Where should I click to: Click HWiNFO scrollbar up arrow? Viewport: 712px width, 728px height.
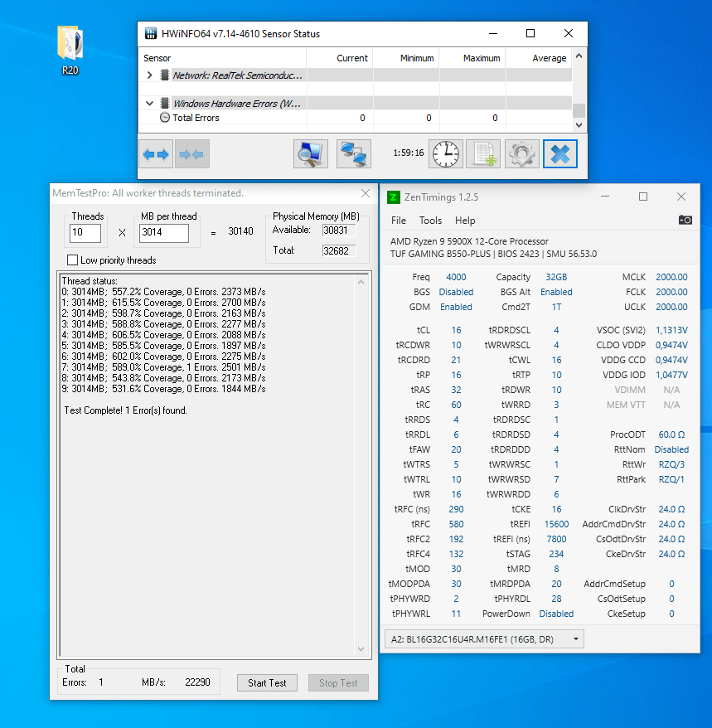579,56
